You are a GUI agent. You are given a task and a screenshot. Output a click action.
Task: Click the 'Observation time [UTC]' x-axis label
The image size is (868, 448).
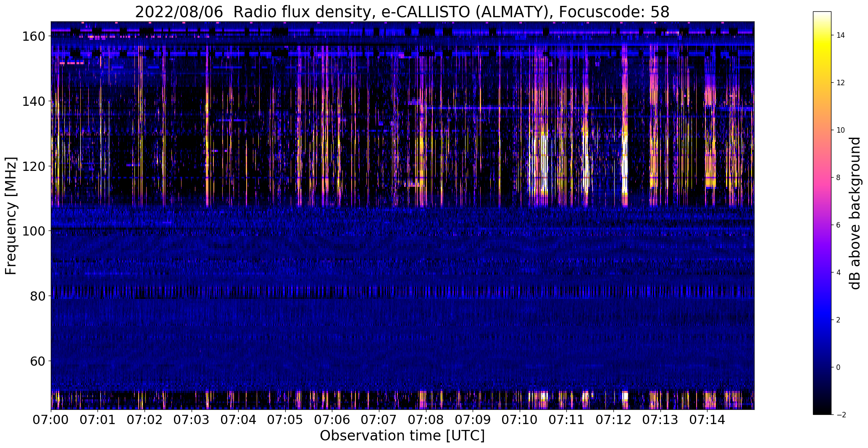402,436
